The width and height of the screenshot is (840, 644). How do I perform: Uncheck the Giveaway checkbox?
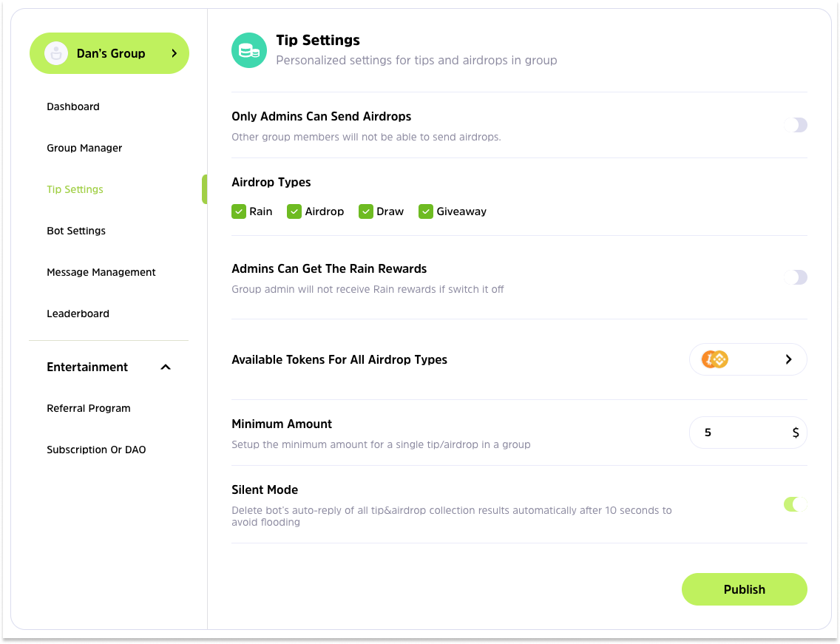[425, 211]
